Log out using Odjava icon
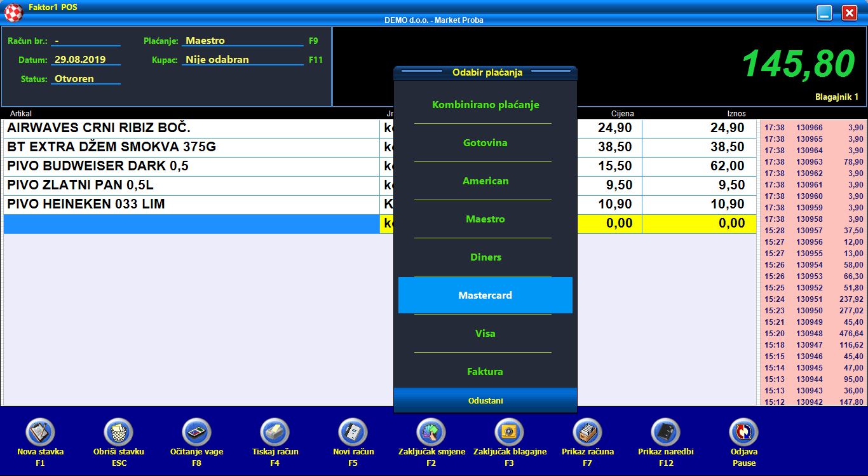 [x=744, y=433]
